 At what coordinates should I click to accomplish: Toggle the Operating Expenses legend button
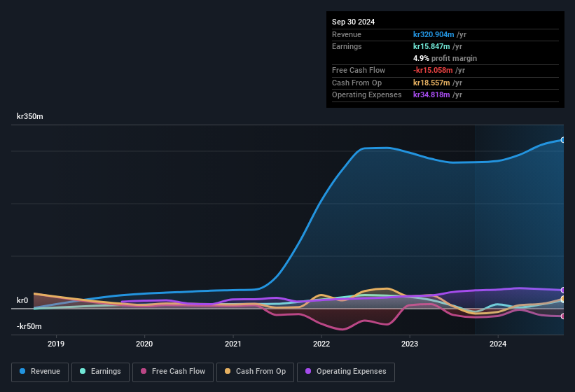[x=346, y=372]
